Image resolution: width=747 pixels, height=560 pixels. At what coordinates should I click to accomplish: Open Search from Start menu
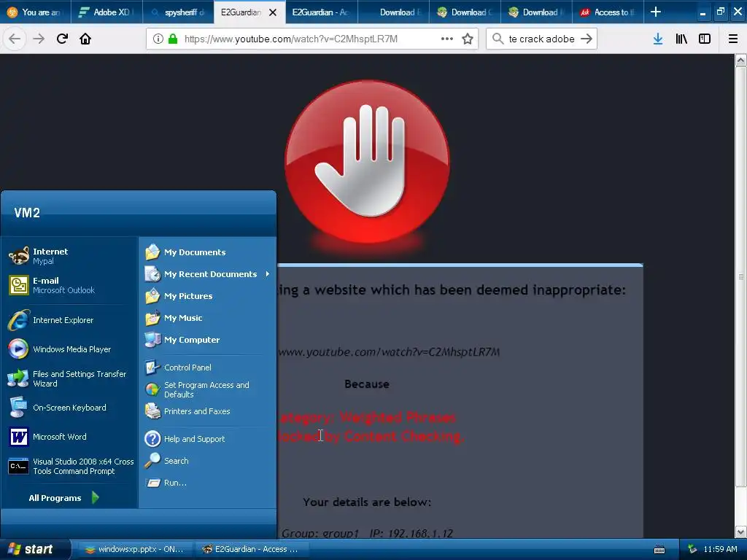click(208, 461)
